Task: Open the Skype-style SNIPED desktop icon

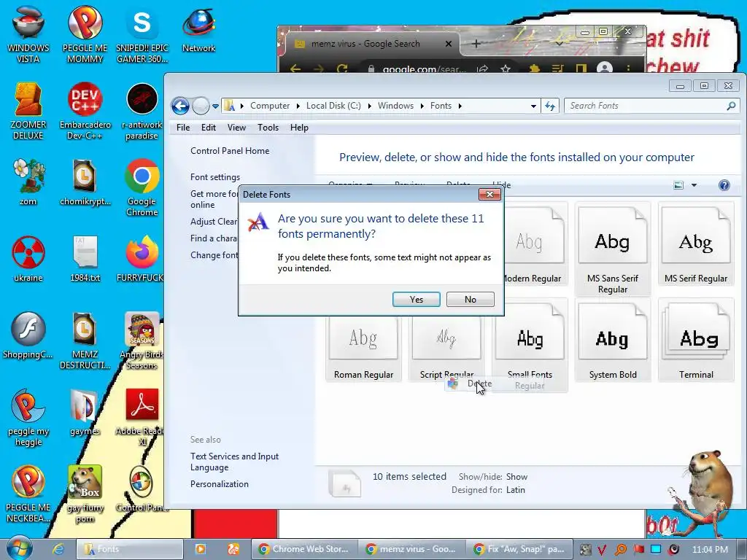Action: pos(142,34)
